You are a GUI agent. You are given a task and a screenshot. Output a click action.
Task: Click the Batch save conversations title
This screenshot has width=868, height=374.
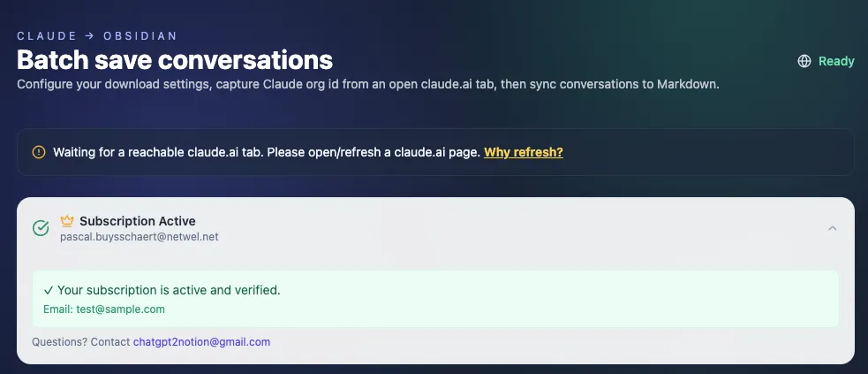174,60
